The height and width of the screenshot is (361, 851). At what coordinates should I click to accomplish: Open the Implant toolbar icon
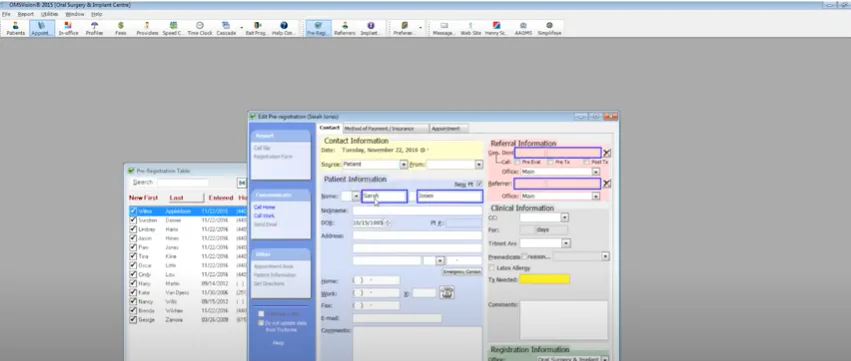pyautogui.click(x=371, y=28)
